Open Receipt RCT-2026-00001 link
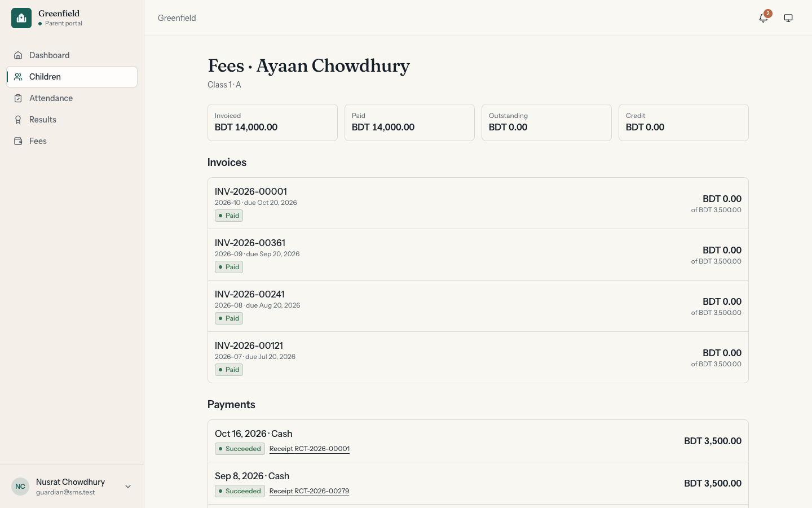Viewport: 812px width, 508px height. tap(310, 449)
